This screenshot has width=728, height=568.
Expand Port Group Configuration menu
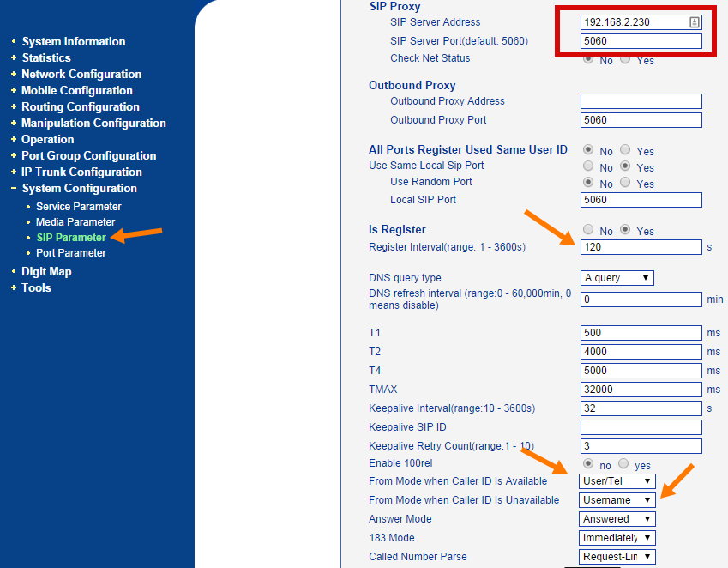pyautogui.click(x=88, y=155)
